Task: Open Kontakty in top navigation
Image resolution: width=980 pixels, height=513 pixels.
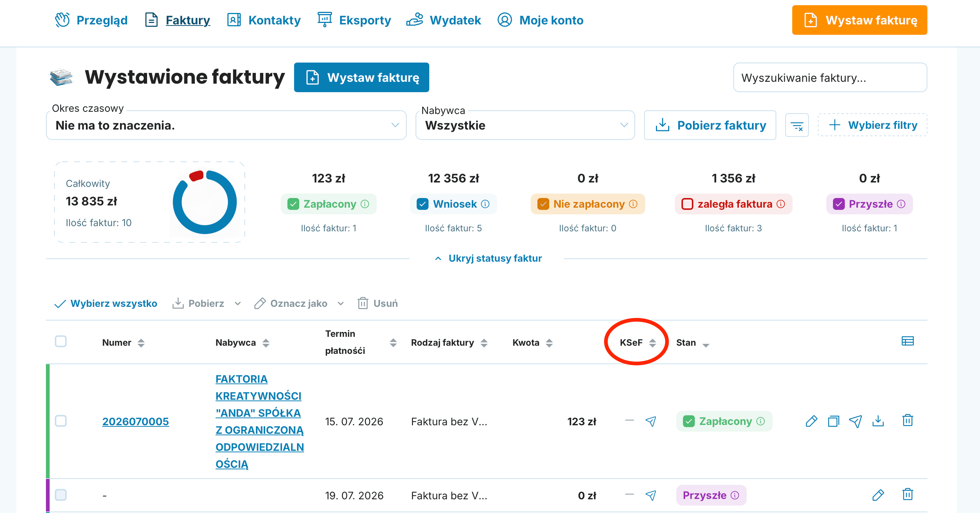Action: point(264,20)
